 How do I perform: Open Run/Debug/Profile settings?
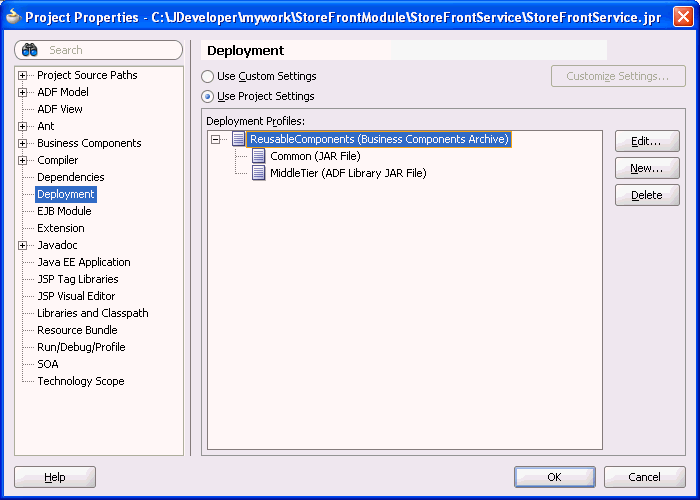pyautogui.click(x=81, y=346)
